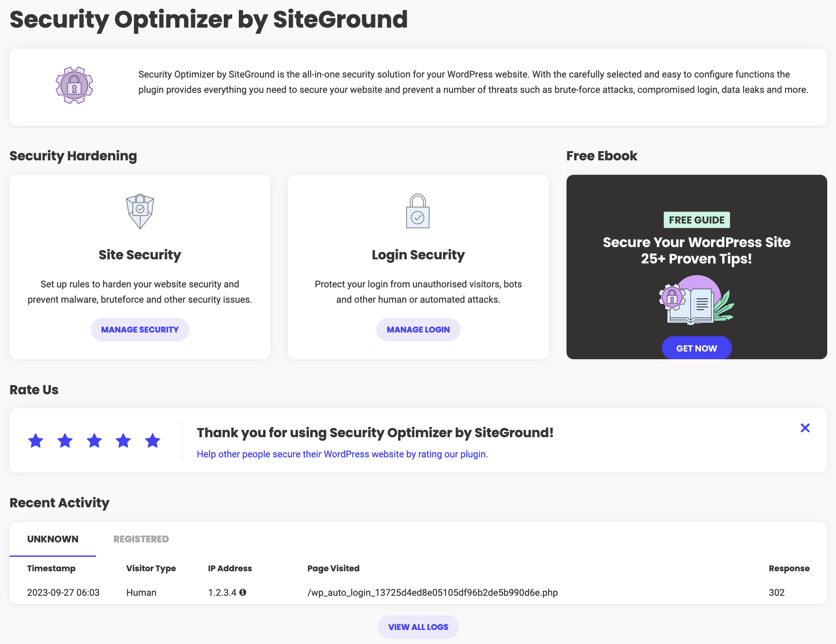Click the Free Ebook section heading
836x644 pixels.
point(602,156)
